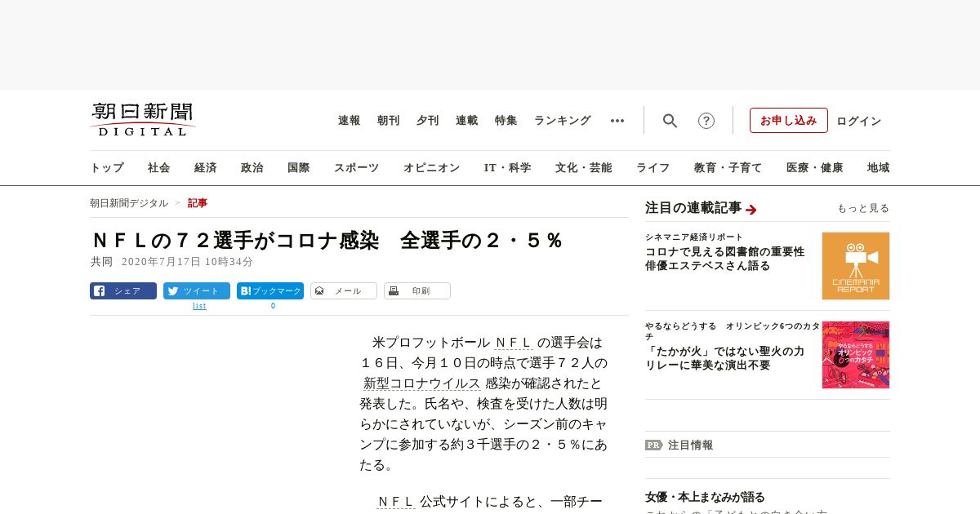980x514 pixels.
Task: Open the 速報 menu item
Action: click(350, 121)
